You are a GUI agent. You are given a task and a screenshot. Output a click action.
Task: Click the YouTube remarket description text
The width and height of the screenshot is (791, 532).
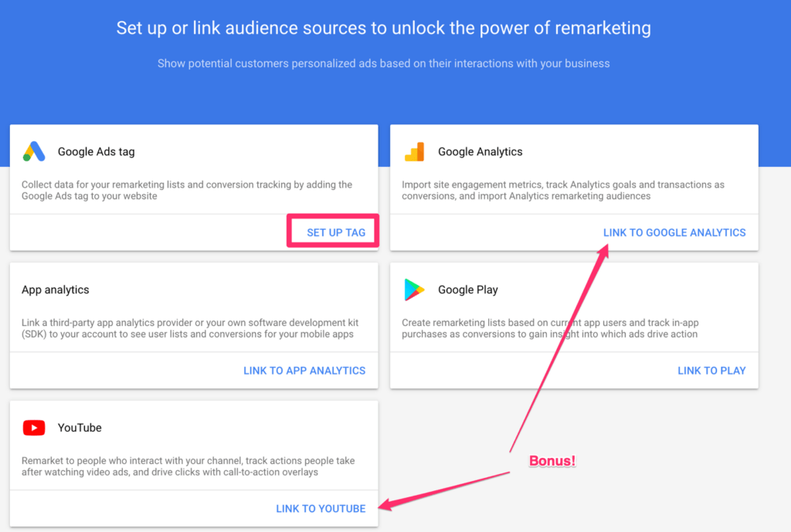coord(188,466)
